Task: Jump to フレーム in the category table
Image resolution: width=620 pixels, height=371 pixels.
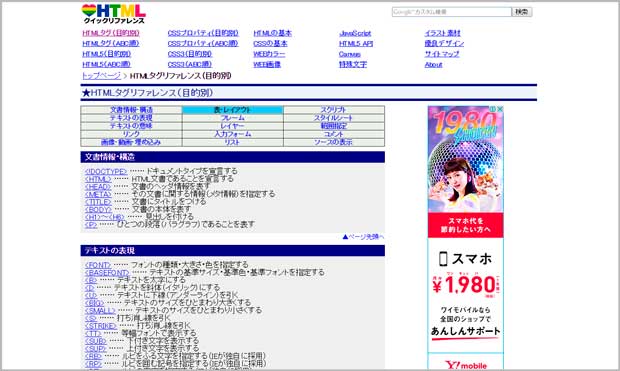Action: (x=232, y=118)
